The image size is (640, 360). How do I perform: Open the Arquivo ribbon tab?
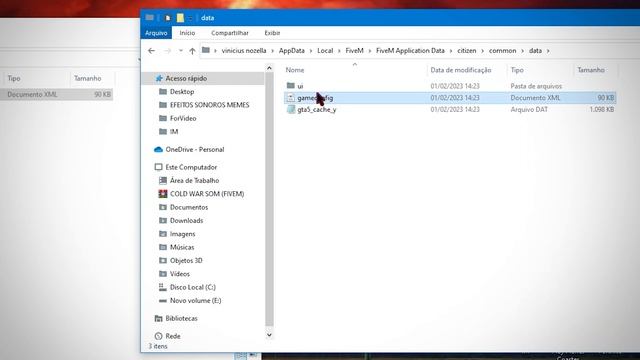pyautogui.click(x=156, y=33)
